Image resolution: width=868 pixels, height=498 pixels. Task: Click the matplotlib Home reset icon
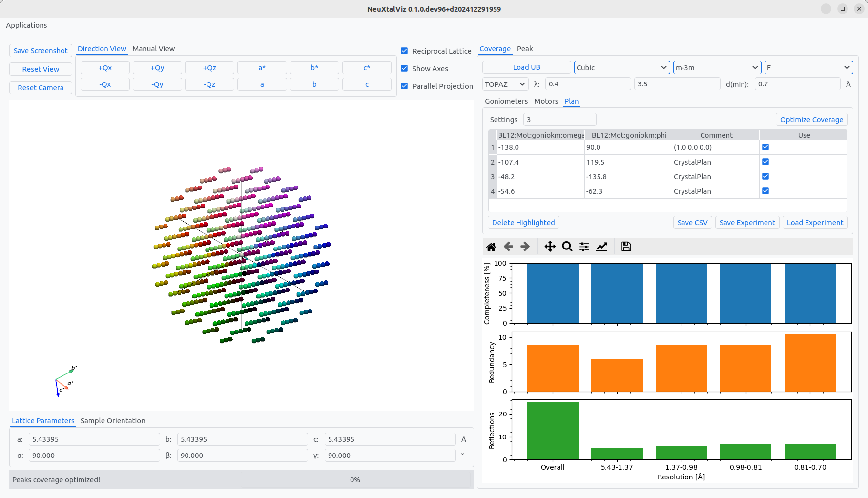[491, 247]
